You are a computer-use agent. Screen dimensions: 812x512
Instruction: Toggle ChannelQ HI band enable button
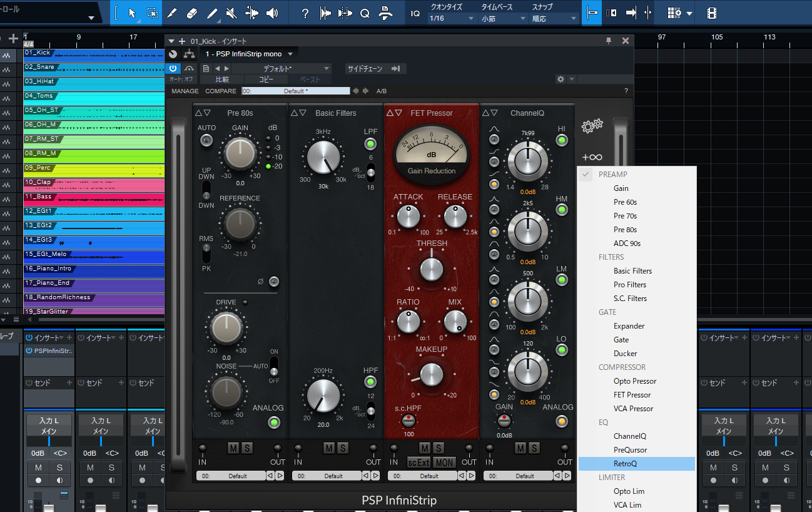tap(562, 140)
